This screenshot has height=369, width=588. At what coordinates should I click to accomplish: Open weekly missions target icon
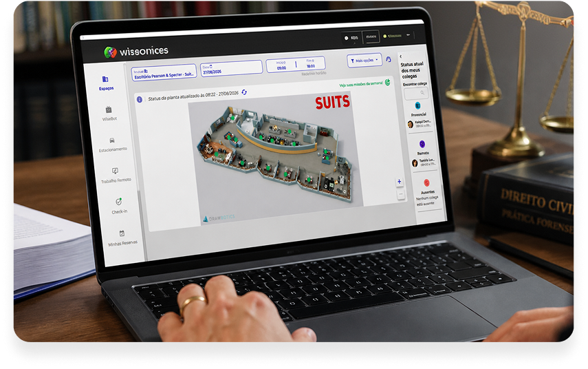(387, 82)
